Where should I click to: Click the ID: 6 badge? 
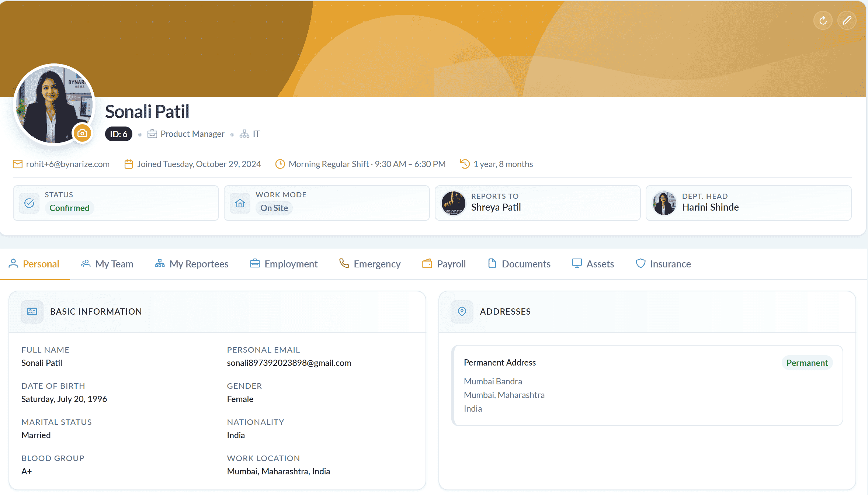[119, 134]
